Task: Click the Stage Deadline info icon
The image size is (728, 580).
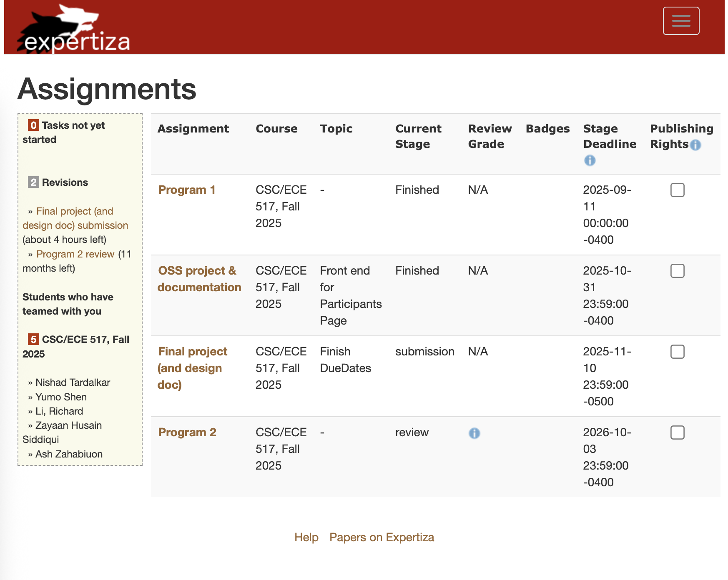Action: pos(590,160)
